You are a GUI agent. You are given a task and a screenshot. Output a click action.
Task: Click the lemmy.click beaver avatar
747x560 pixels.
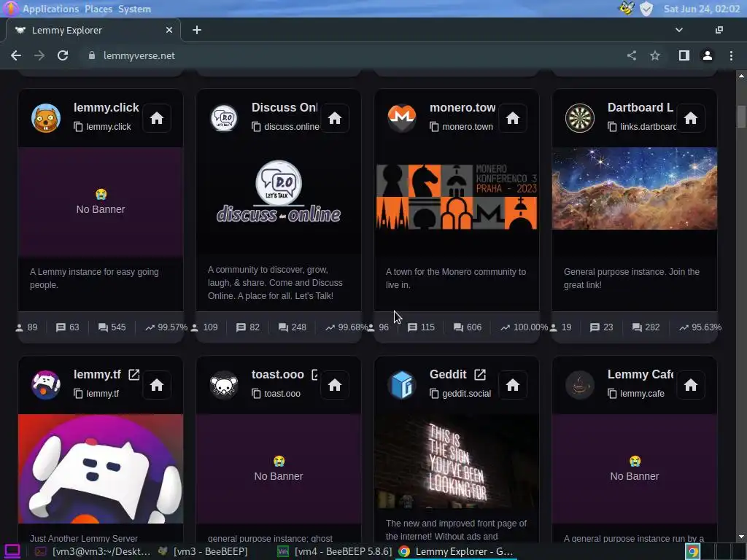coord(46,118)
